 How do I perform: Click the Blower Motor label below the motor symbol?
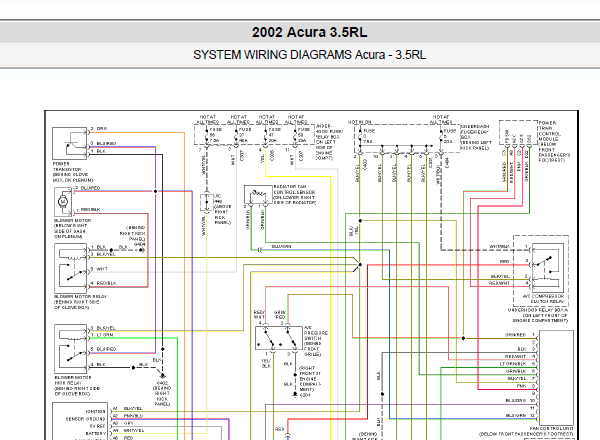pos(72,228)
